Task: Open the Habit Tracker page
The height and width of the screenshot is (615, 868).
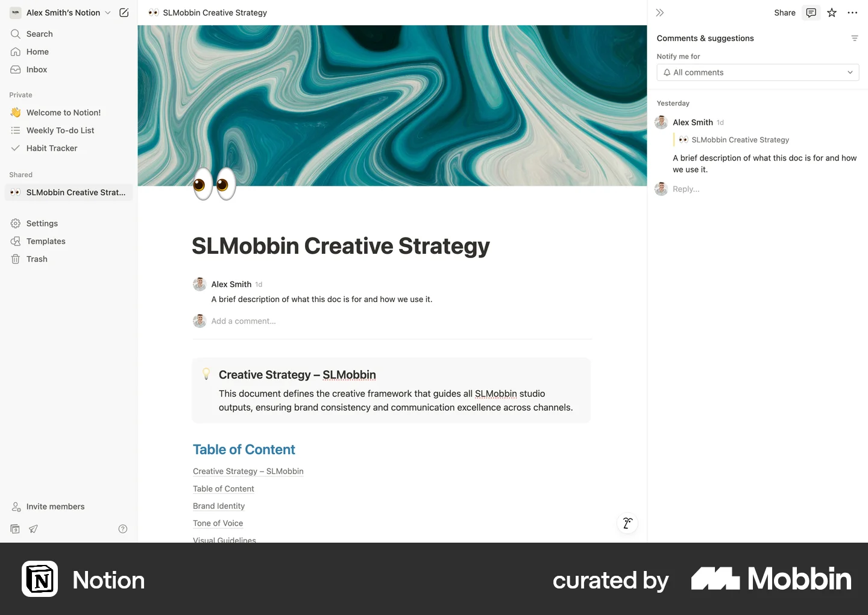Action: [x=69, y=148]
